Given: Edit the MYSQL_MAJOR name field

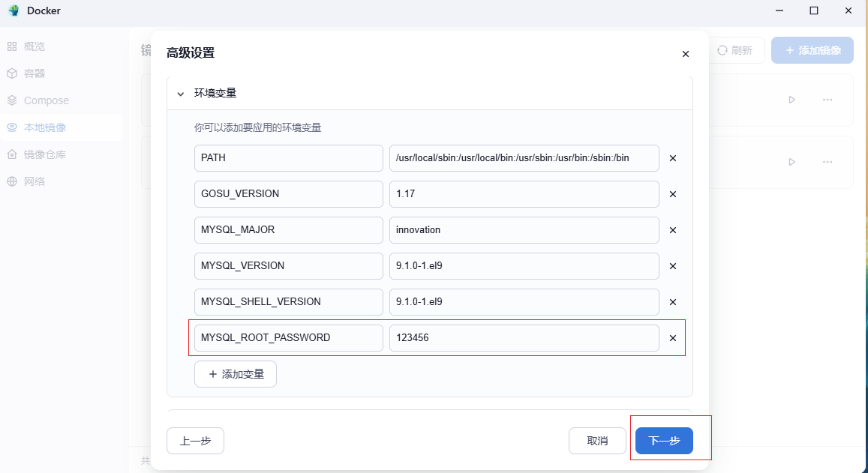Looking at the screenshot, I should 288,230.
